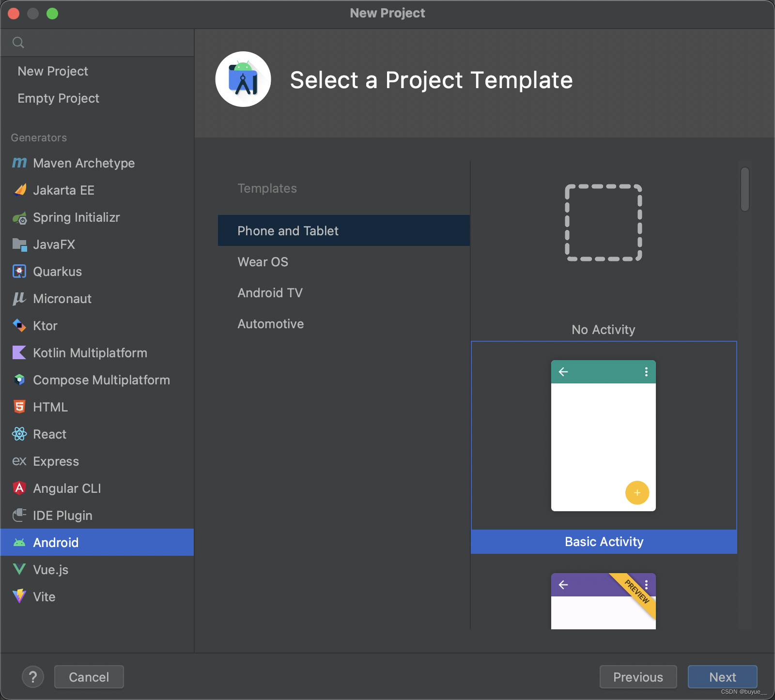The width and height of the screenshot is (775, 700).
Task: Choose the Quarkus generator
Action: [x=97, y=272]
